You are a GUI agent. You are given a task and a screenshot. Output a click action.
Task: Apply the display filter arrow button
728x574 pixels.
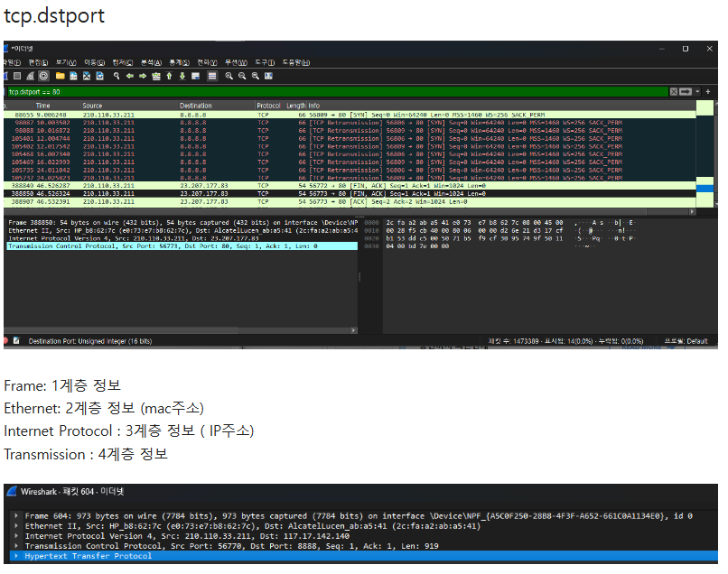pos(686,92)
